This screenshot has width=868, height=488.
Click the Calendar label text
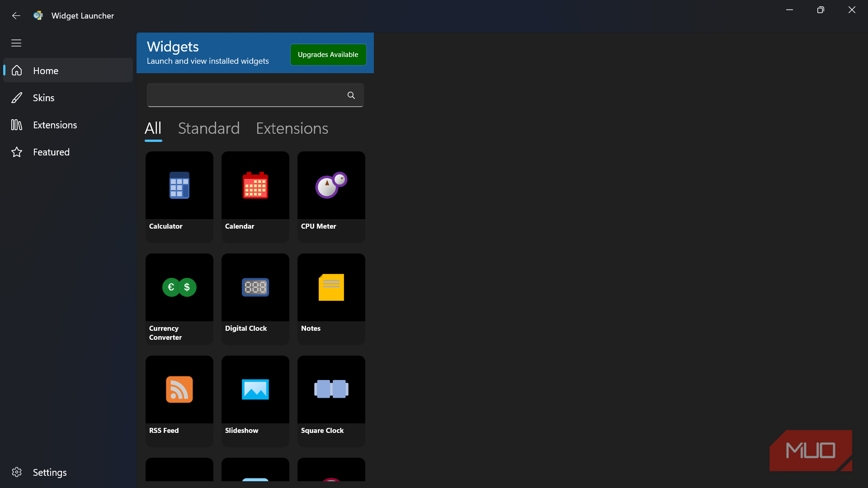240,226
